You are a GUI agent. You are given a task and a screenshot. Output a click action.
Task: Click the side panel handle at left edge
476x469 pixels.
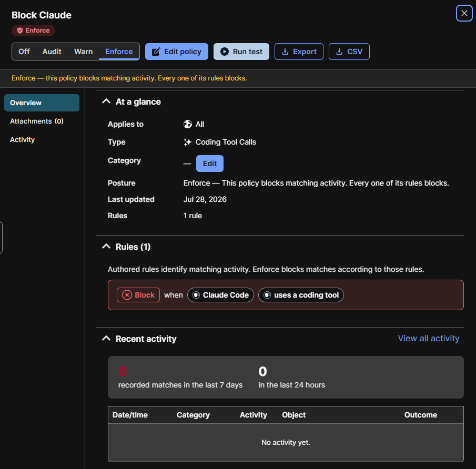pyautogui.click(x=1, y=238)
